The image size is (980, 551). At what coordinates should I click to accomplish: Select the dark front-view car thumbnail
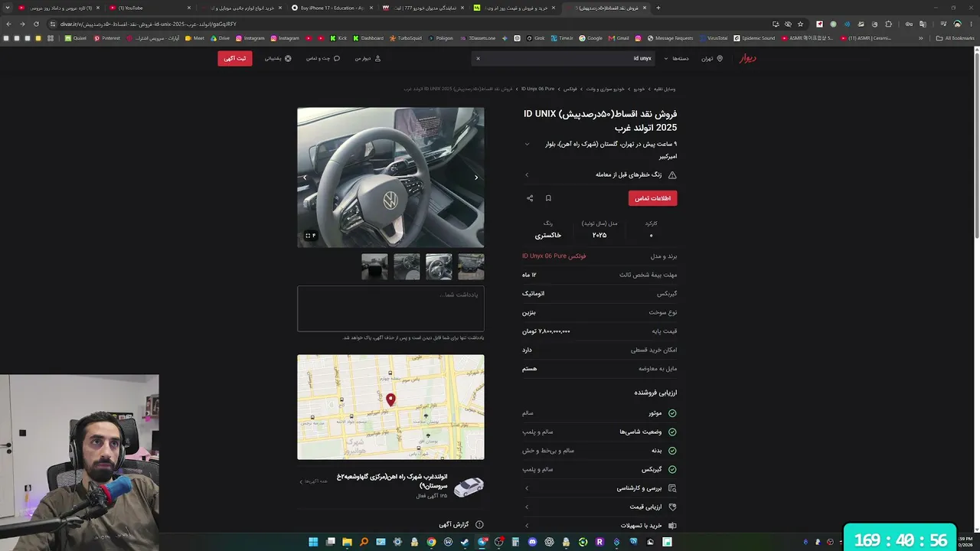point(374,266)
